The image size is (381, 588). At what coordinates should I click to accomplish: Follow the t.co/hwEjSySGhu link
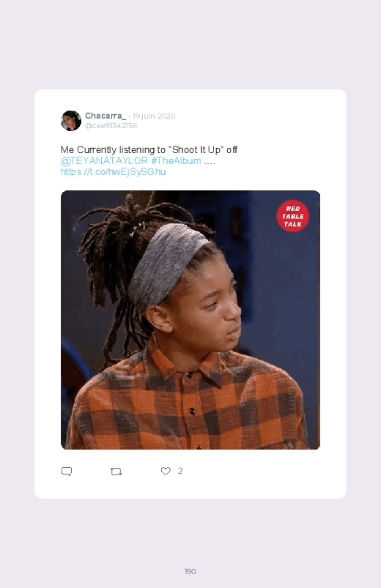113,172
